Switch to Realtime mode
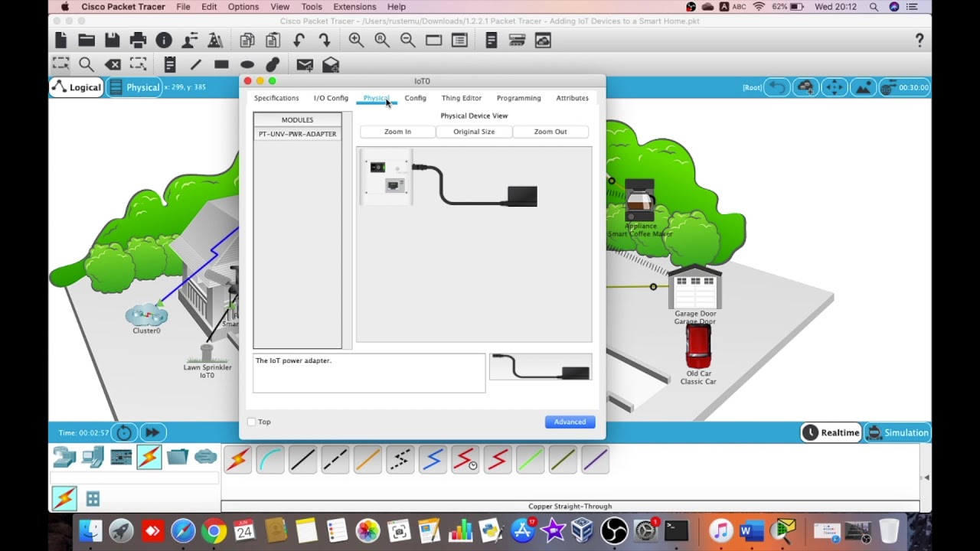This screenshot has height=551, width=980. [x=831, y=432]
